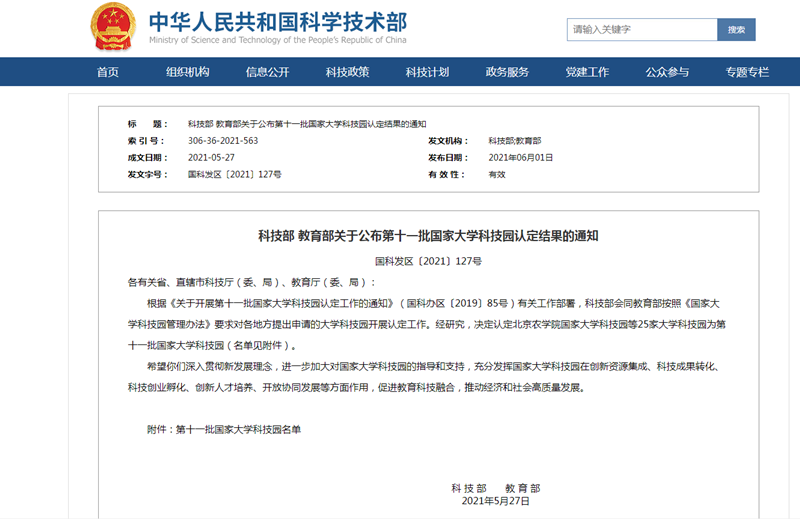The width and height of the screenshot is (800, 519).
Task: Open 政务服务 from the navigation bar
Action: 507,72
